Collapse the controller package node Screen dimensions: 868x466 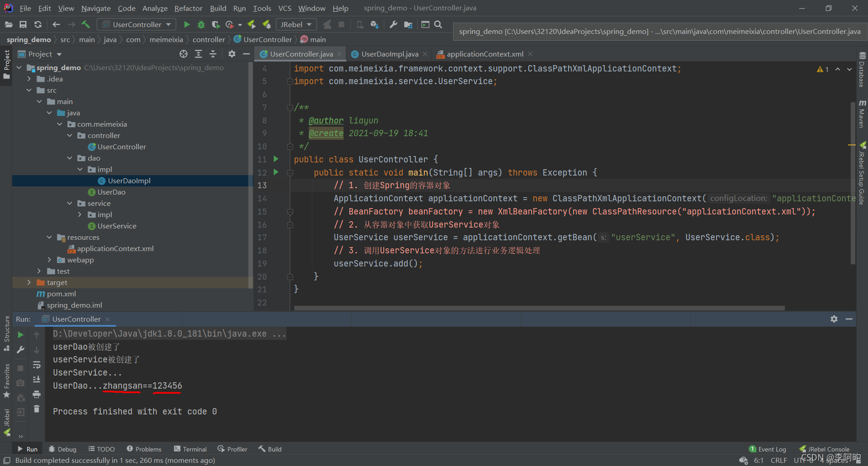(70, 135)
